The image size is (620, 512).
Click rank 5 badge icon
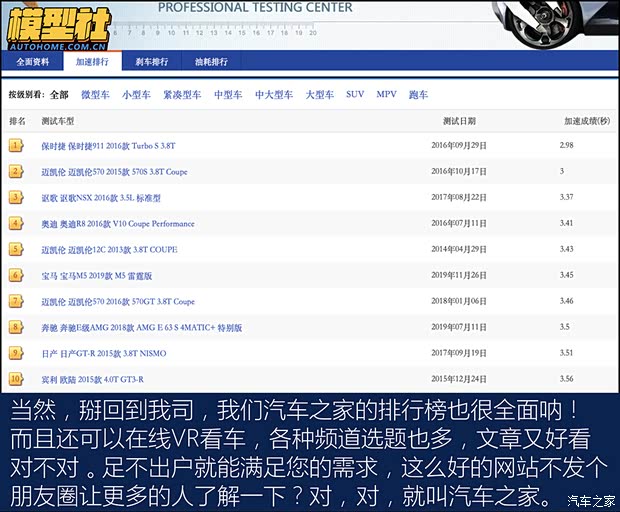click(x=16, y=249)
